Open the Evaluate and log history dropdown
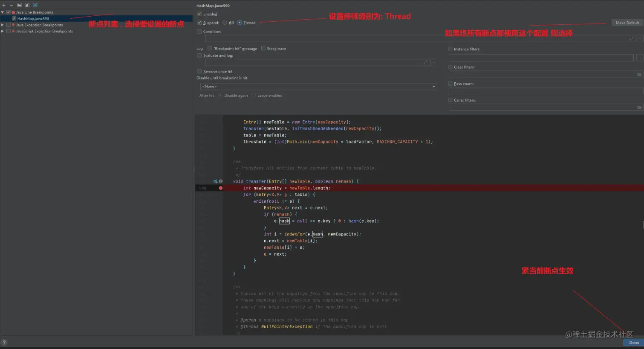644x349 pixels. tap(434, 63)
